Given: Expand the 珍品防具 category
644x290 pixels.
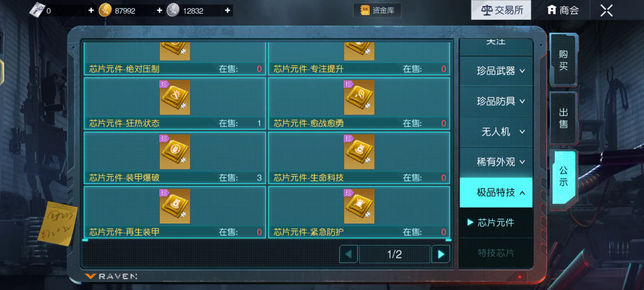Looking at the screenshot, I should tap(496, 101).
